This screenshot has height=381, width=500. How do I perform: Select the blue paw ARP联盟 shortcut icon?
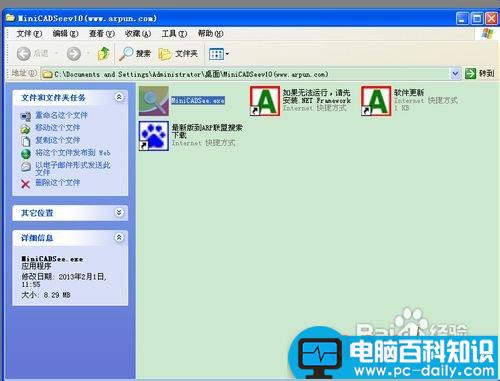[x=154, y=136]
